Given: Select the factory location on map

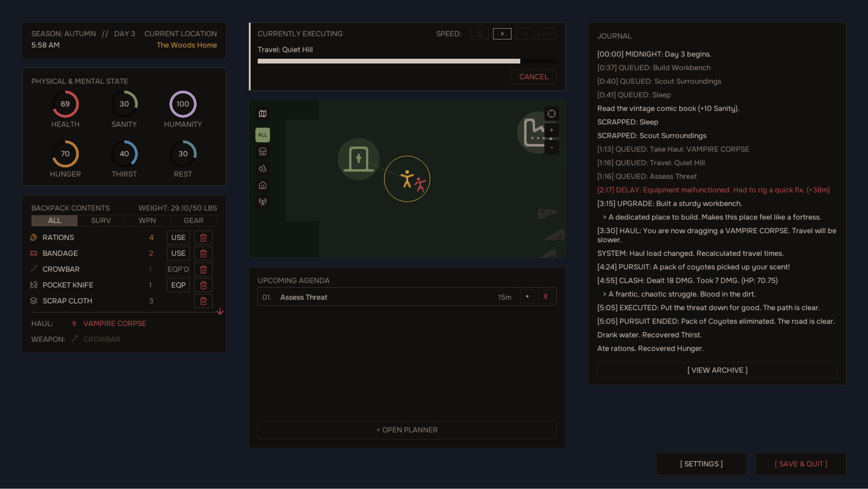Looking at the screenshot, I should click(x=533, y=132).
